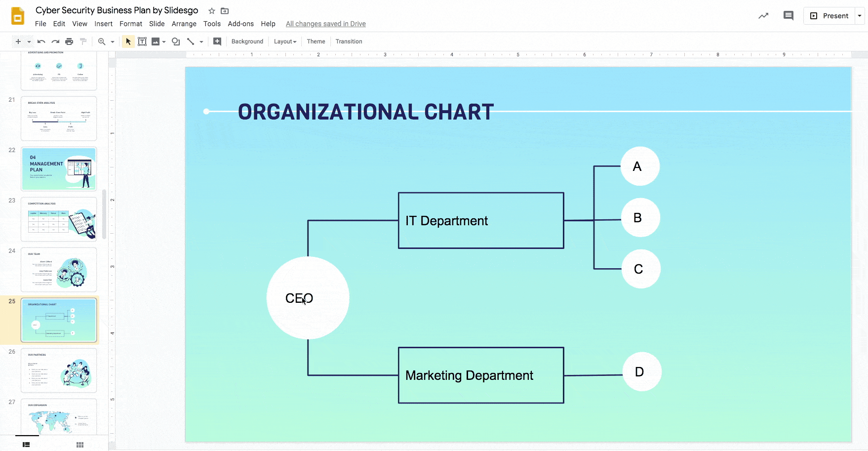
Task: Insert an image
Action: pyautogui.click(x=156, y=41)
